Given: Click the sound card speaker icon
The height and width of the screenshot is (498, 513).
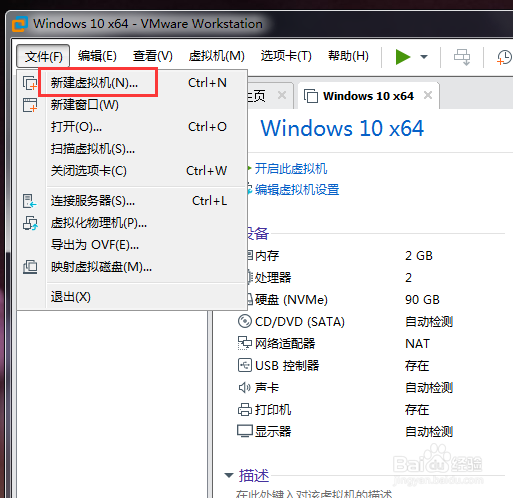Looking at the screenshot, I should coord(245,387).
